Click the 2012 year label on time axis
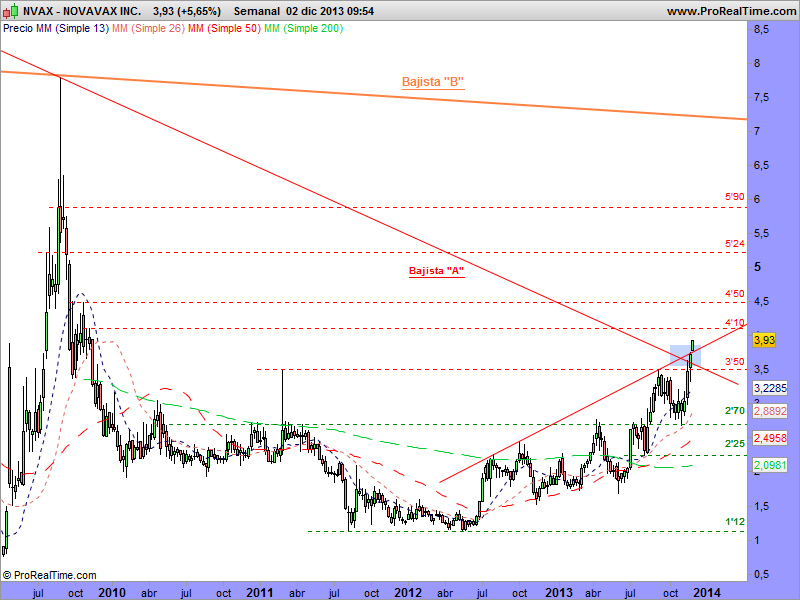This screenshot has height=600, width=800. (408, 593)
